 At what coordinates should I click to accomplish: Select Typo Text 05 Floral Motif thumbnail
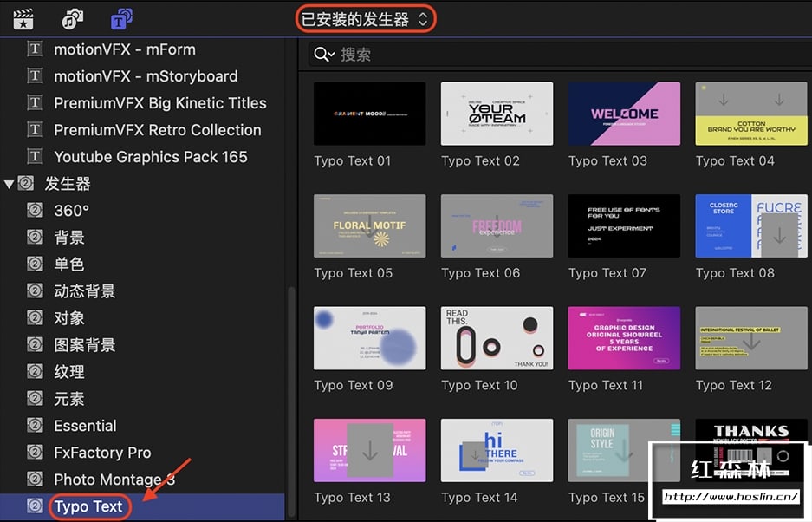tap(370, 226)
